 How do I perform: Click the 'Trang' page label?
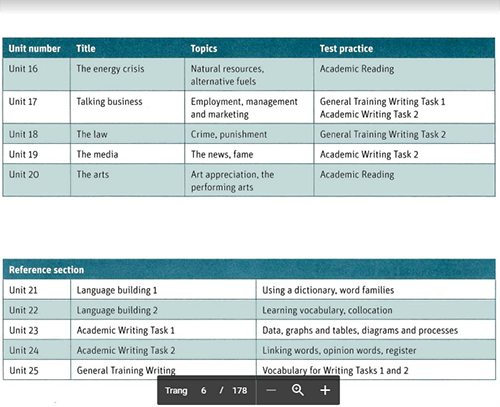pos(176,391)
